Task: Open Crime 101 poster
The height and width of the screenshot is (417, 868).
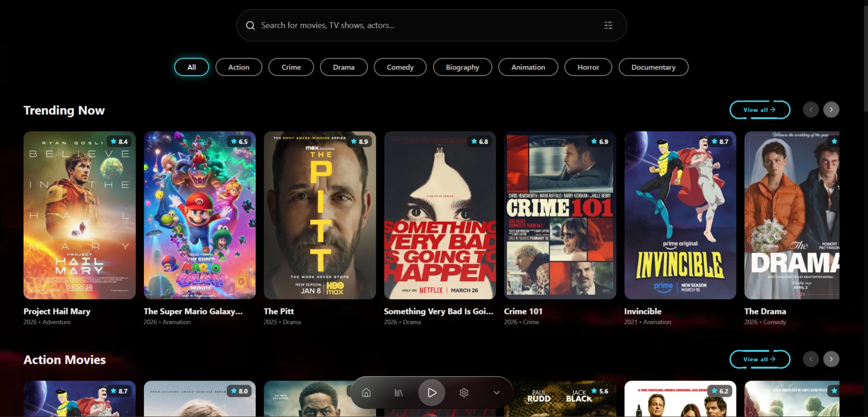Action: click(x=560, y=215)
